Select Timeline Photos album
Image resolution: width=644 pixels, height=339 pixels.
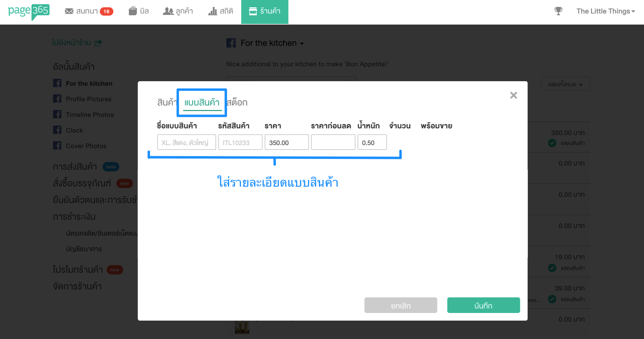coord(90,115)
